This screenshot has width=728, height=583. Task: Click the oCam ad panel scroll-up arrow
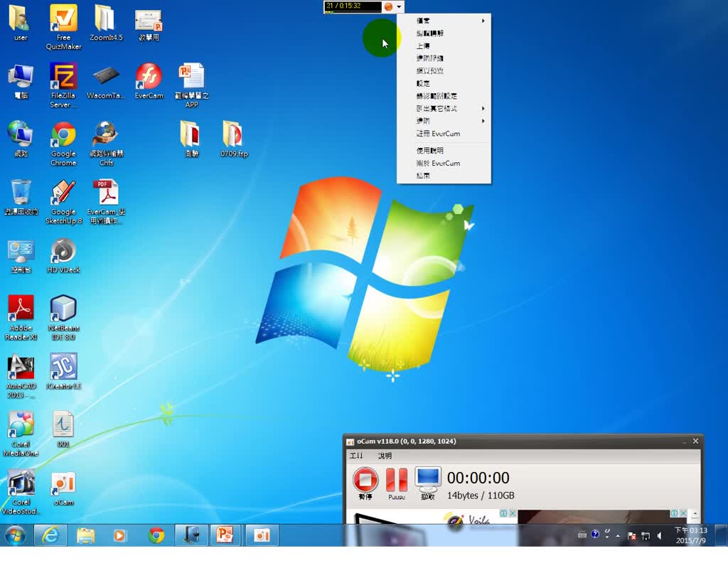(695, 514)
